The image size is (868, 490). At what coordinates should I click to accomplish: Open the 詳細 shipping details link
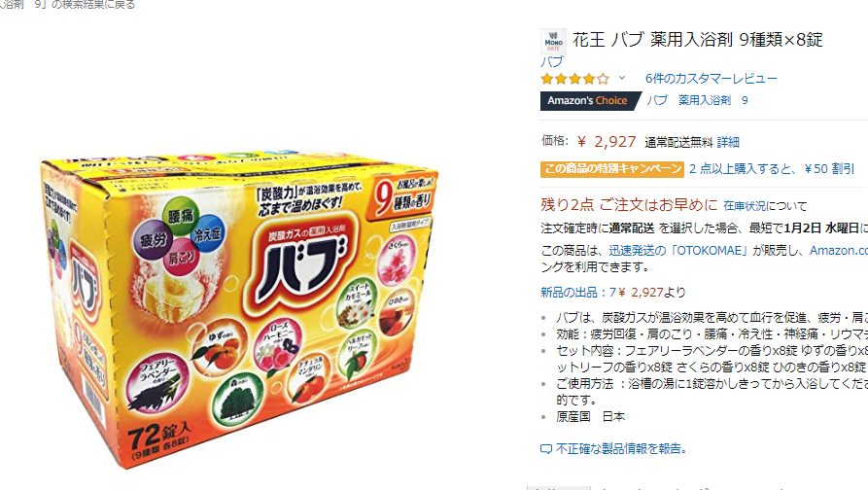click(x=728, y=142)
